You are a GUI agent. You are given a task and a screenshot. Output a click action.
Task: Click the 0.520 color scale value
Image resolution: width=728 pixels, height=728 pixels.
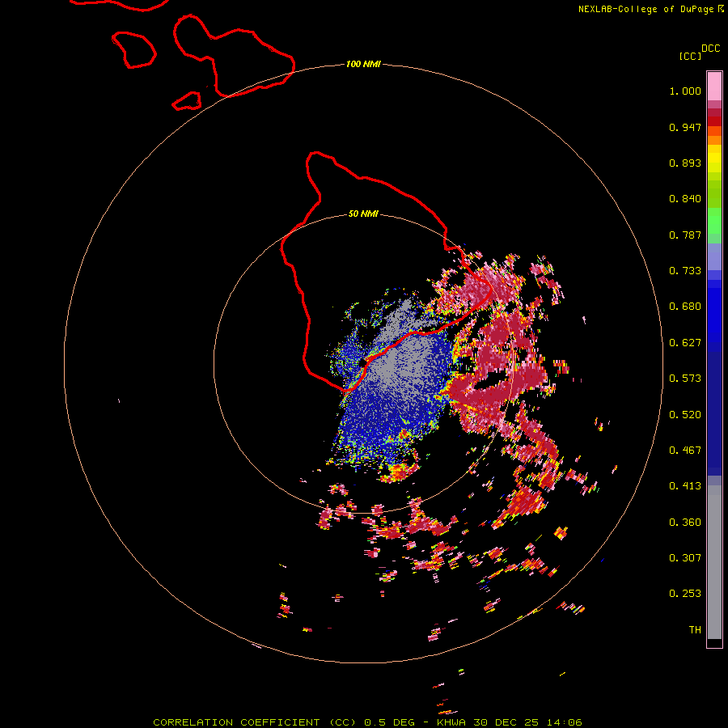pos(685,415)
